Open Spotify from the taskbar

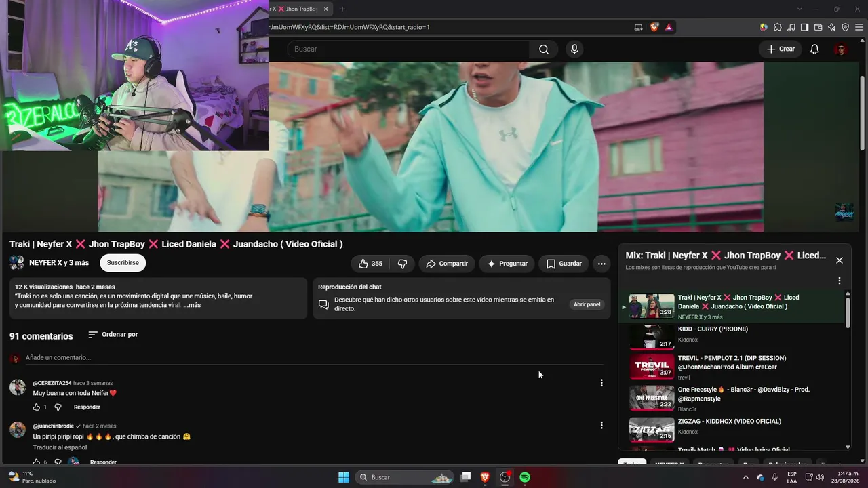coord(525,477)
